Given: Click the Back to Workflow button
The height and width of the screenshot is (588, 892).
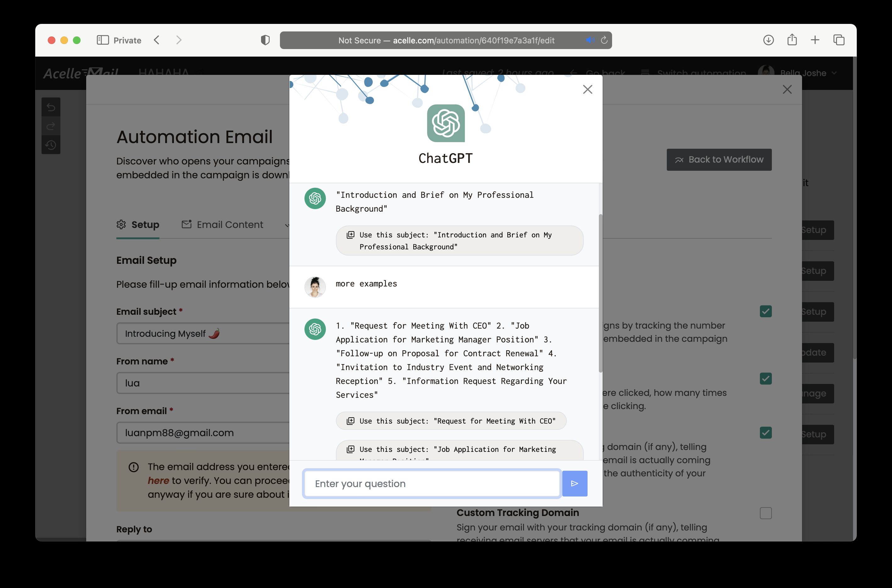Looking at the screenshot, I should click(719, 160).
